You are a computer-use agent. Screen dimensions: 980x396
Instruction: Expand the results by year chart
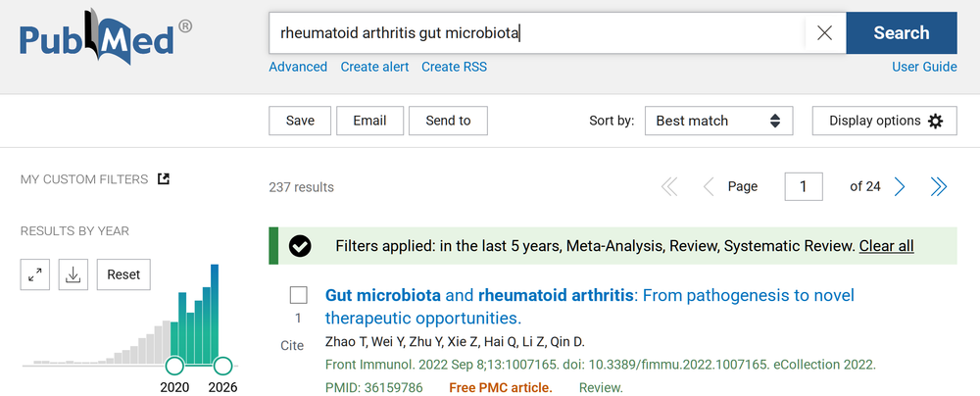point(35,274)
